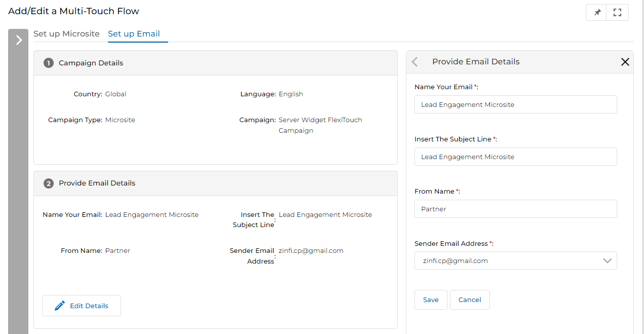Screen dimensions: 644x334
Task: Click the Save button
Action: 431,300
